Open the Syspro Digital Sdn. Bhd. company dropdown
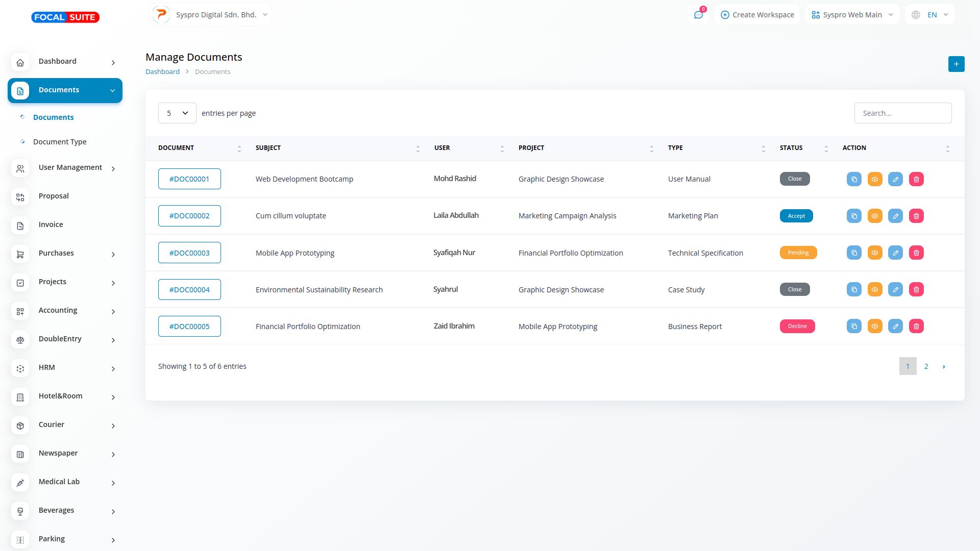 [211, 15]
